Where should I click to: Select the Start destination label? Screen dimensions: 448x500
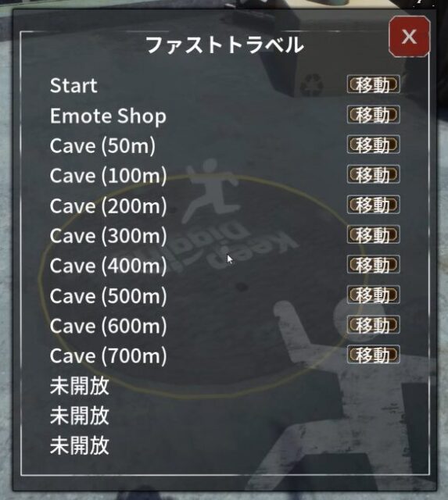point(73,85)
